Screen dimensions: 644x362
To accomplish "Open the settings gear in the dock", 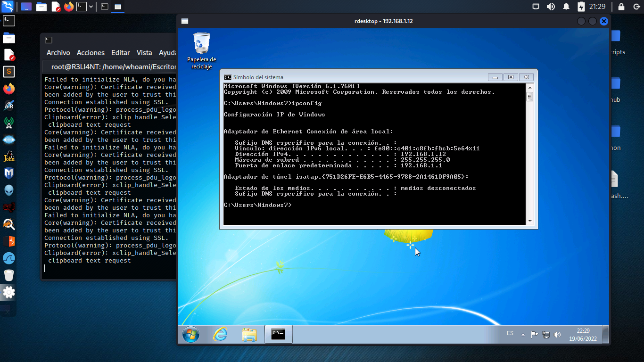I will pos(9,293).
